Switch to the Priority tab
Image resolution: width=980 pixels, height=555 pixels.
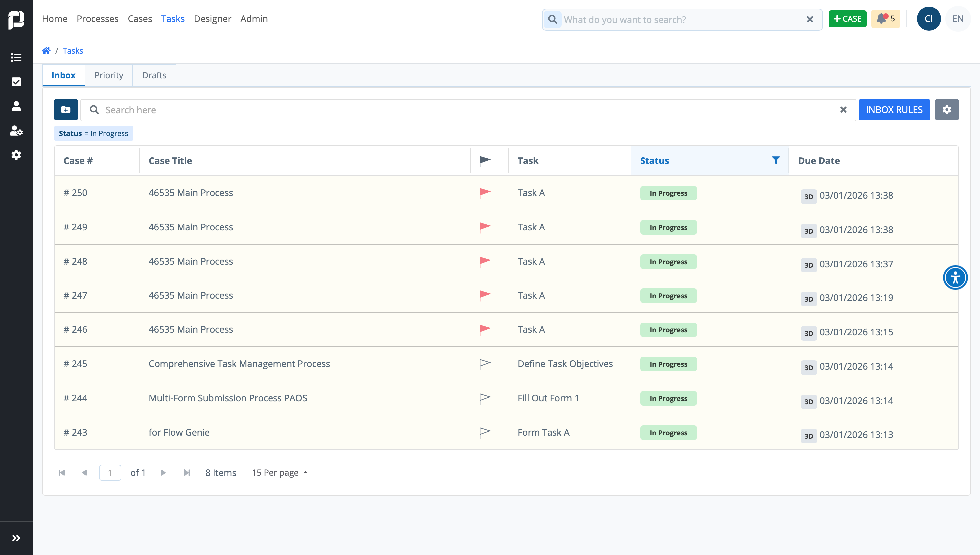tap(109, 75)
